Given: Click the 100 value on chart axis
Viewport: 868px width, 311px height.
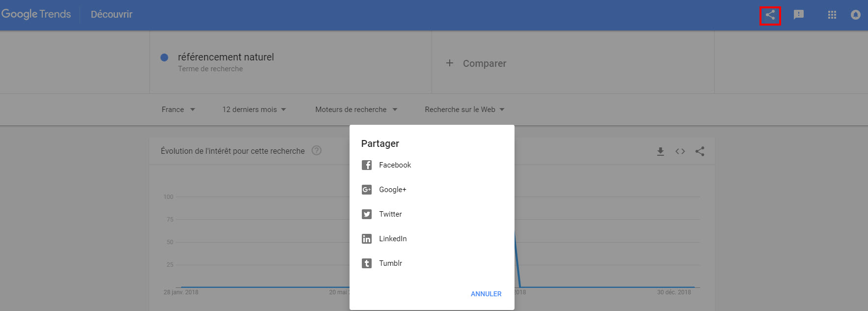Looking at the screenshot, I should (x=168, y=197).
